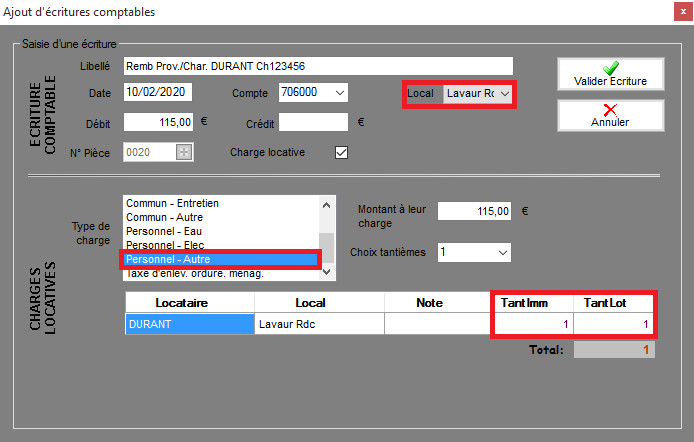The image size is (694, 442).
Task: Click the plus icon next to N° Pièce
Action: tap(183, 153)
